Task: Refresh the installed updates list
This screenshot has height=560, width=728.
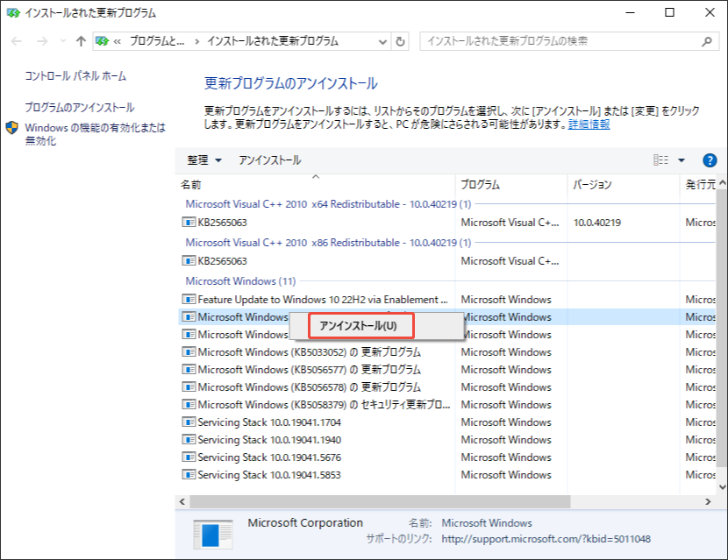Action: 400,42
